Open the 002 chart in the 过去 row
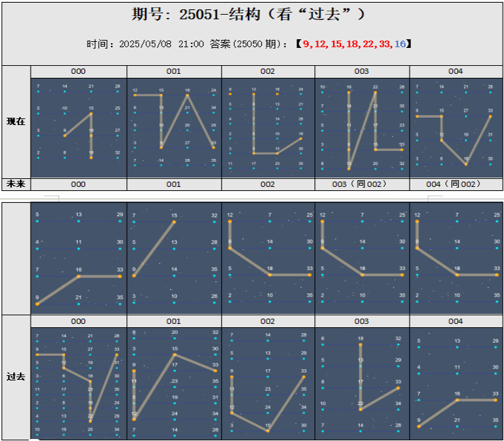The height and width of the screenshot is (441, 504). pos(268,382)
